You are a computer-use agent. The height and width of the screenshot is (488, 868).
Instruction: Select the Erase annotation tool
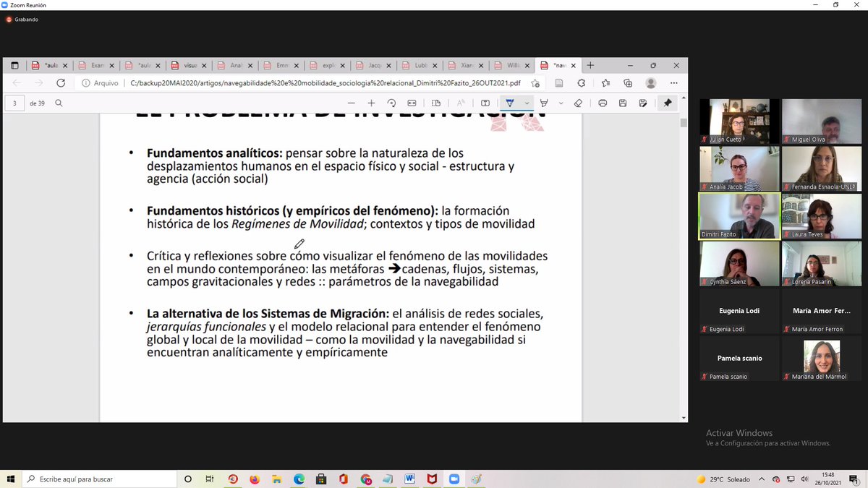pyautogui.click(x=578, y=103)
